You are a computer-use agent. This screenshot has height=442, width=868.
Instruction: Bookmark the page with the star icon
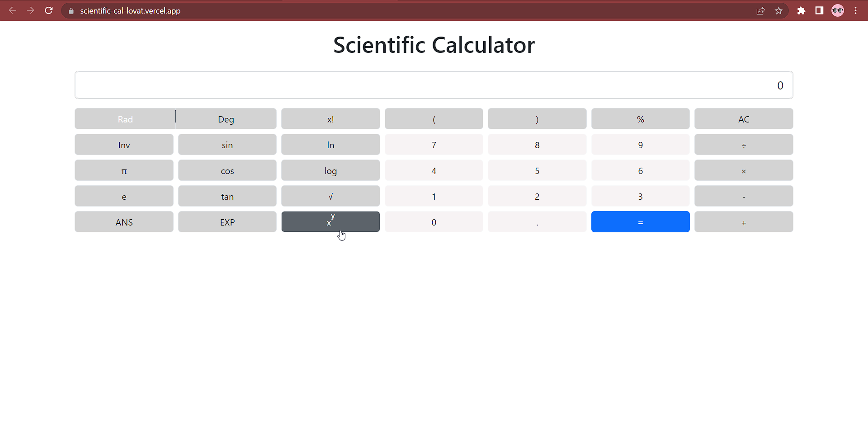coord(779,10)
